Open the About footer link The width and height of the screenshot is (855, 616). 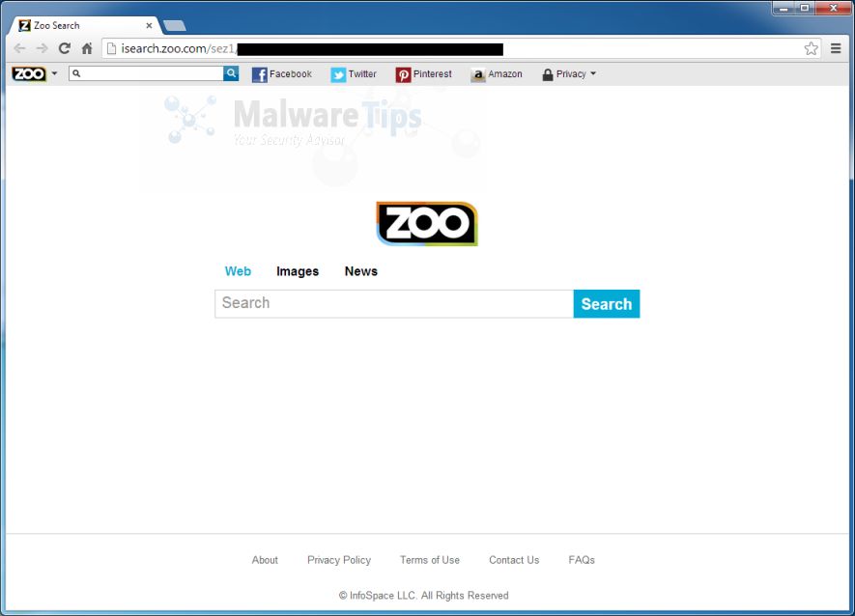[265, 560]
